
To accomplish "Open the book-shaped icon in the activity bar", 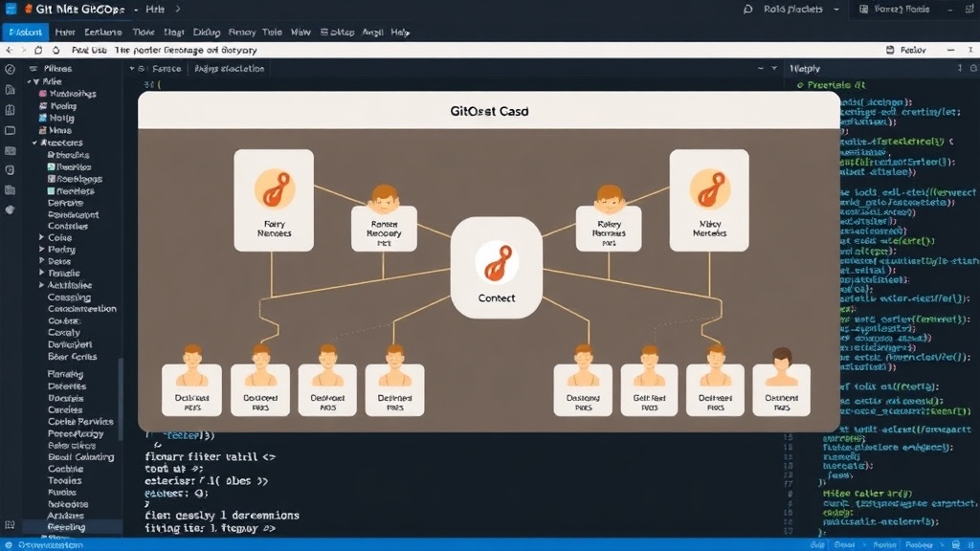I will click(x=10, y=110).
